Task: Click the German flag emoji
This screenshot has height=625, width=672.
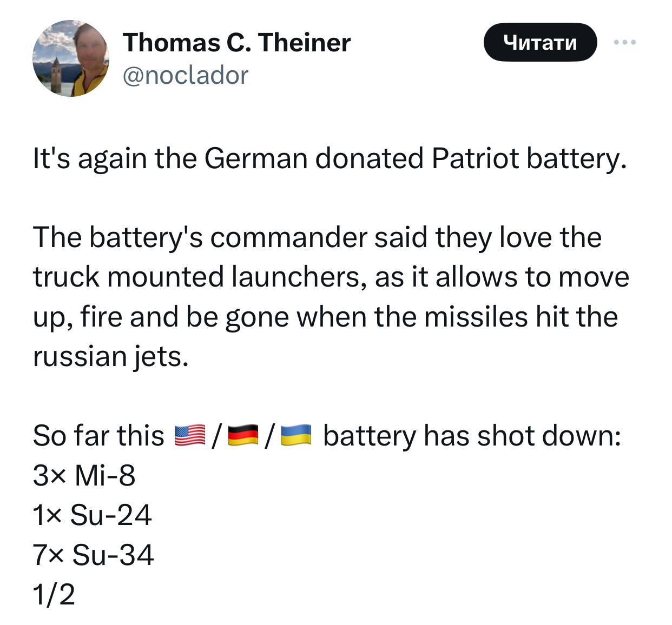Action: coord(243,435)
